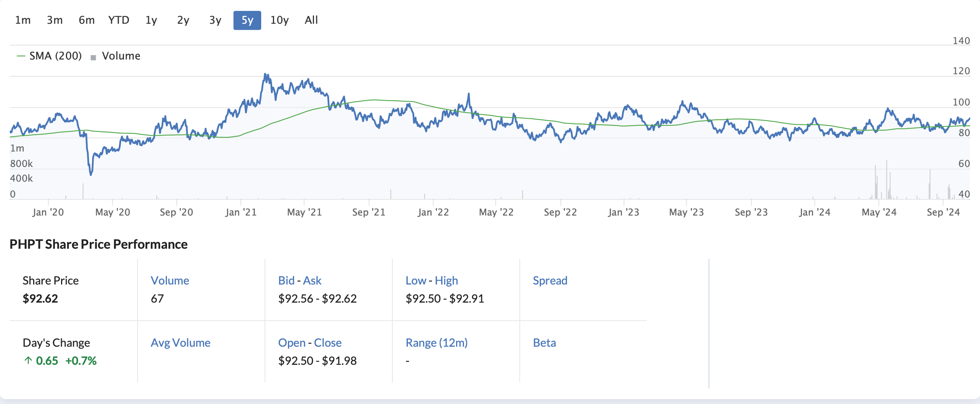Click the Jan '20 x-axis label

[x=48, y=212]
